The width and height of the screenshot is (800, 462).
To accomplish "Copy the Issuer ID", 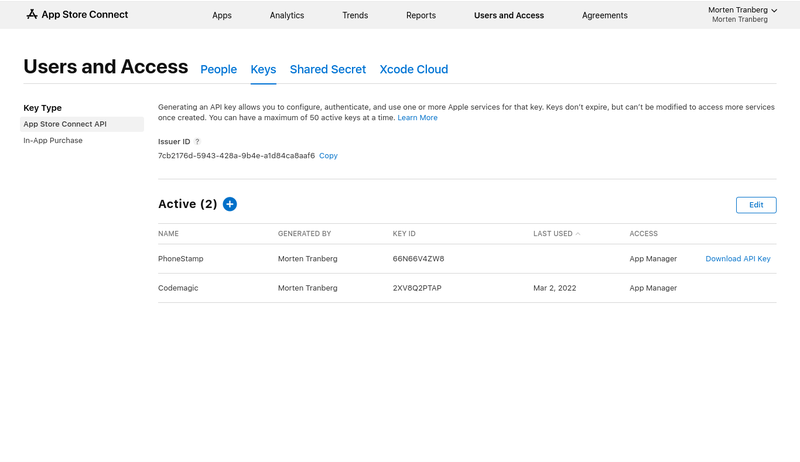I will point(328,156).
